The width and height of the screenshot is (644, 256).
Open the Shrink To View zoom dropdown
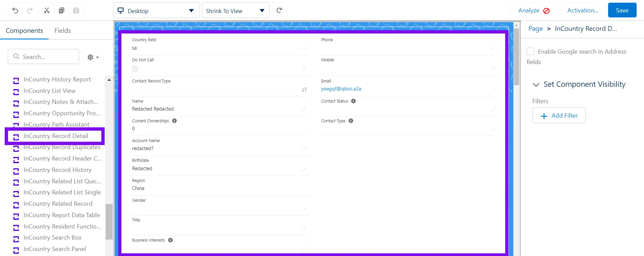pyautogui.click(x=235, y=10)
